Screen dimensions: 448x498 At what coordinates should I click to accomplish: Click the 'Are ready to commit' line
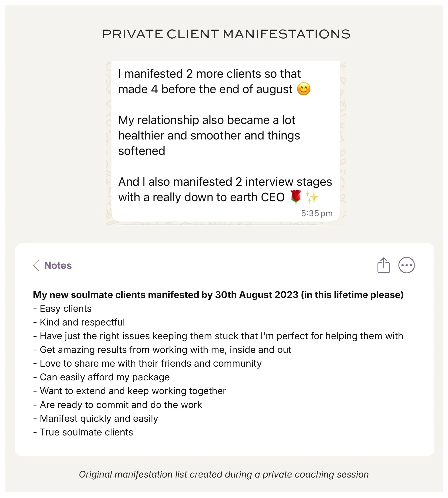(118, 405)
